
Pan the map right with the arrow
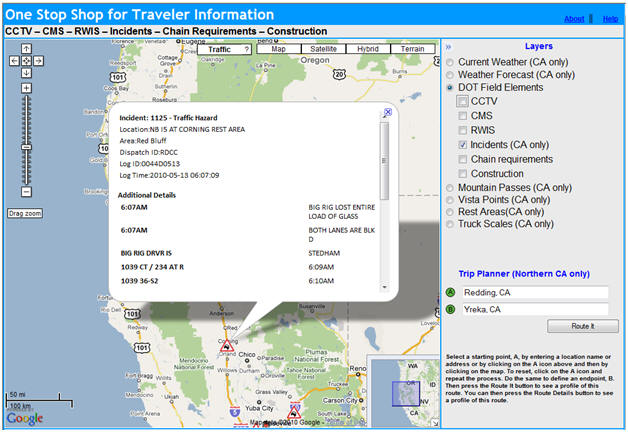[38, 61]
